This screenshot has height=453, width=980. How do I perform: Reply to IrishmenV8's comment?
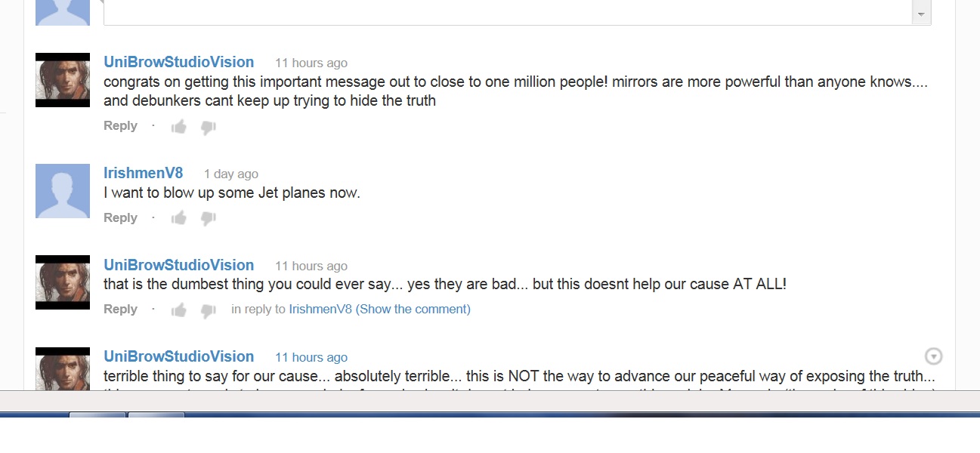point(120,217)
